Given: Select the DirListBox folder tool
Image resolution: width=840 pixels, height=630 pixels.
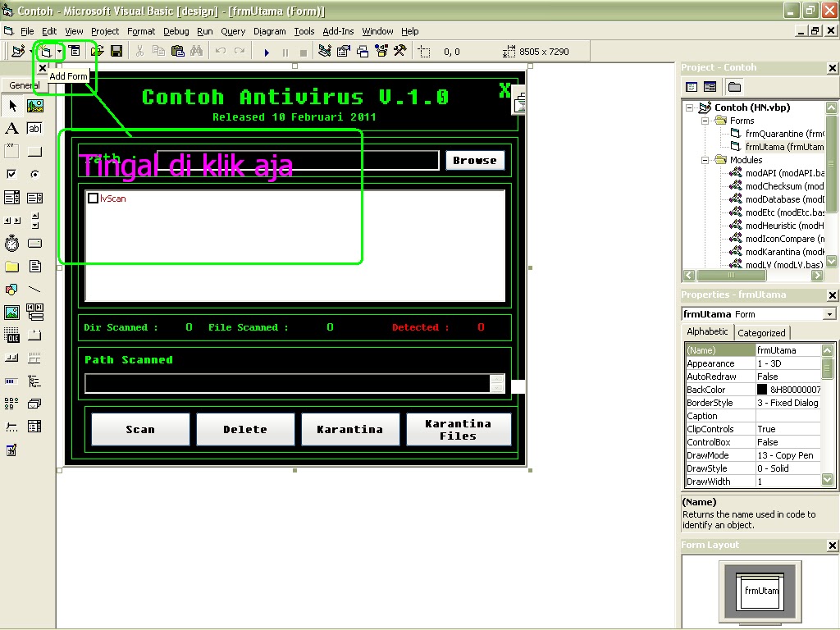Looking at the screenshot, I should pos(12,267).
